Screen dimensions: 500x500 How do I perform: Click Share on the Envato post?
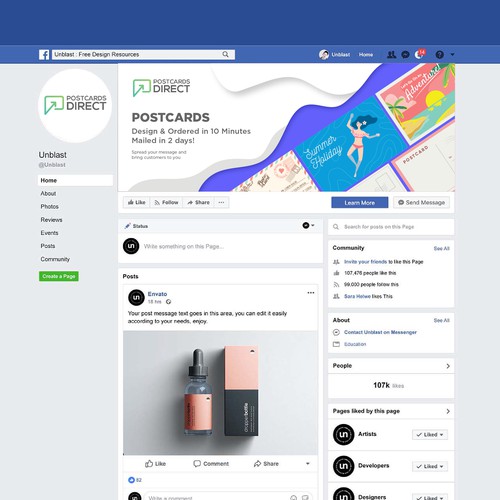[x=266, y=464]
